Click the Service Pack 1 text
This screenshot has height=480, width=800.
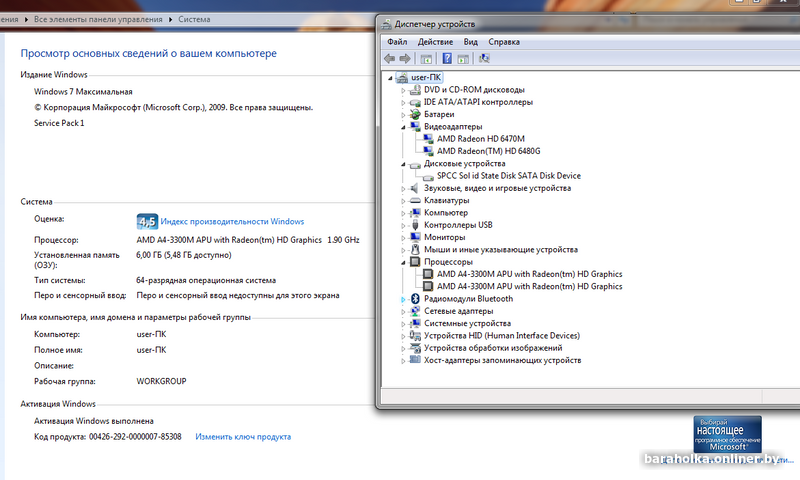coord(59,123)
